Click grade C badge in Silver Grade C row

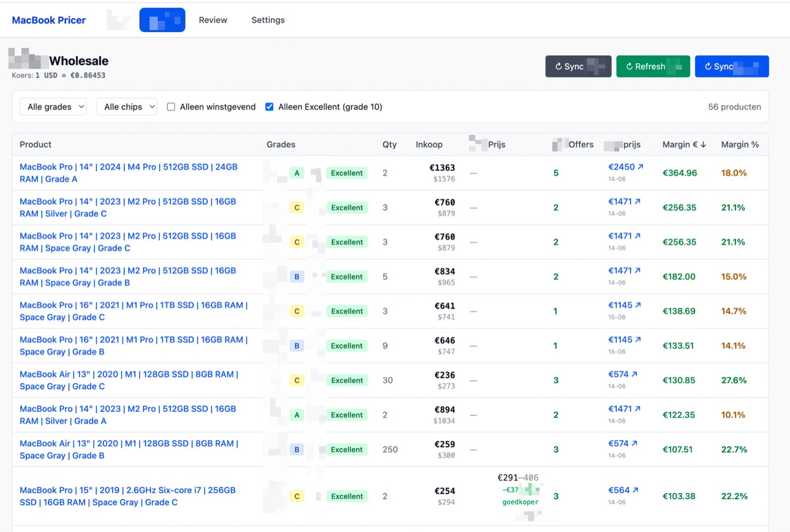click(x=297, y=208)
